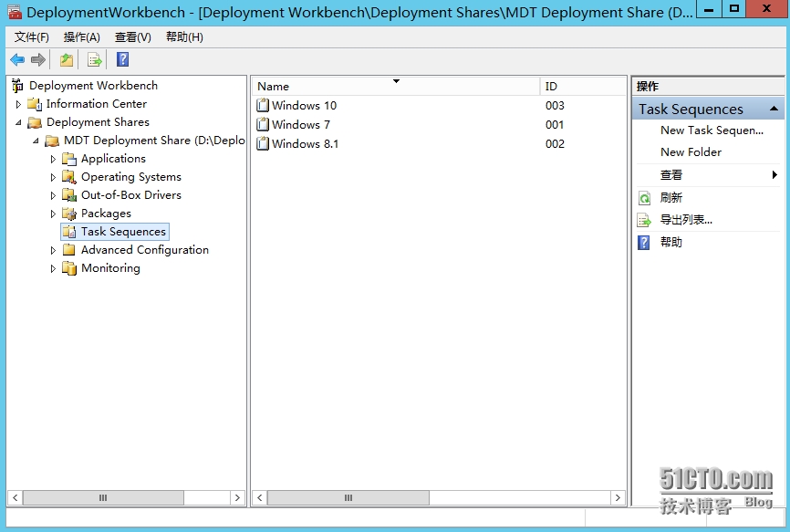Image resolution: width=790 pixels, height=532 pixels.
Task: Click ID value 001
Action: [x=555, y=124]
